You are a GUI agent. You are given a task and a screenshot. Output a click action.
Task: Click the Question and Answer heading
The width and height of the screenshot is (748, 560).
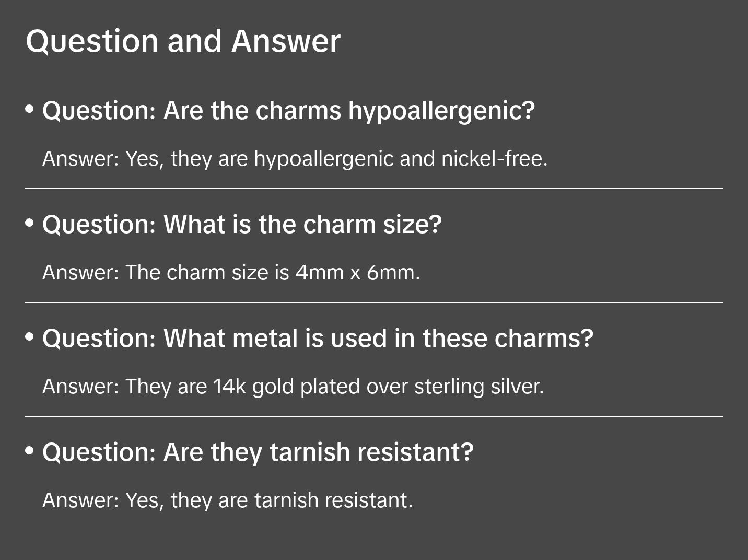(x=183, y=41)
